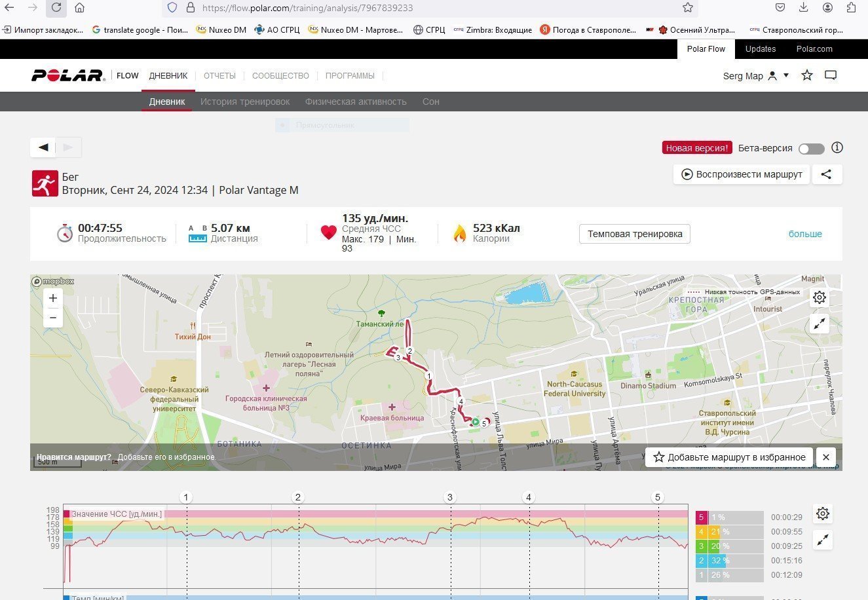
Task: Go to previous training with left arrow
Action: click(x=43, y=147)
